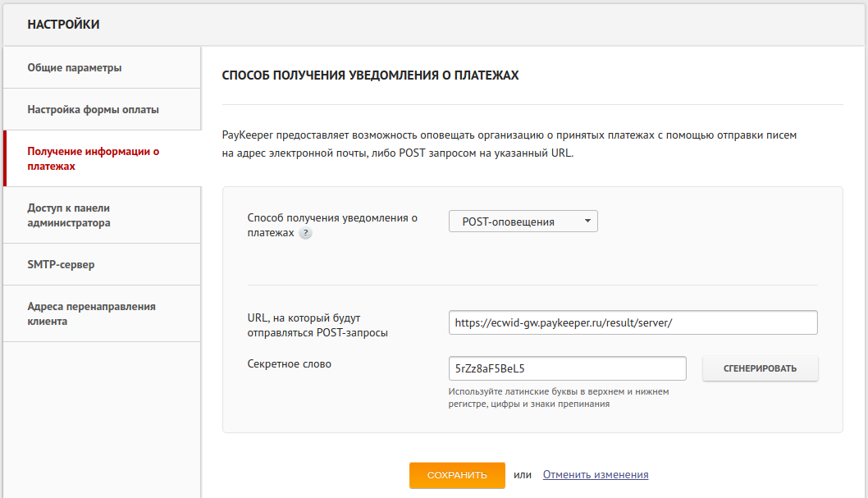Open the Общие параметры settings tab
The height and width of the screenshot is (498, 868).
coord(75,67)
